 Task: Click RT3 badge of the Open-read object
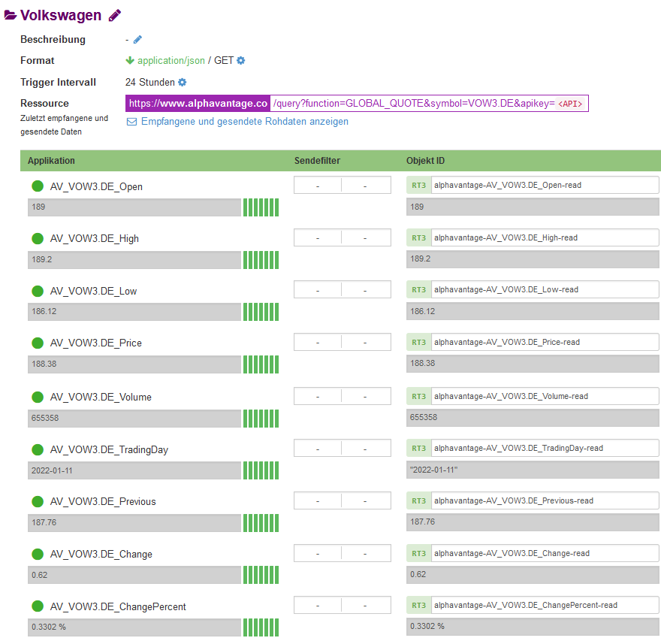(418, 185)
